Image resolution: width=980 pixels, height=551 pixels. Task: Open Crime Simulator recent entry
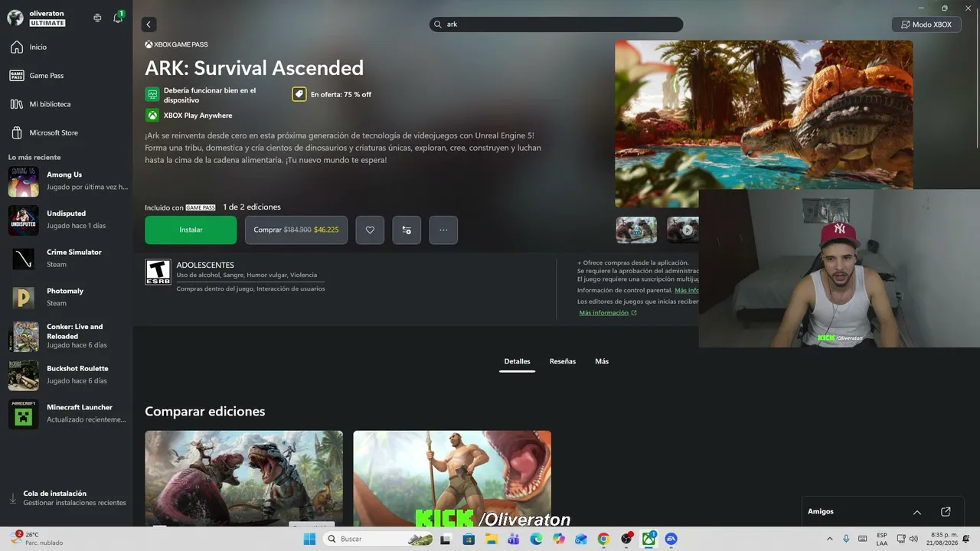pos(67,259)
